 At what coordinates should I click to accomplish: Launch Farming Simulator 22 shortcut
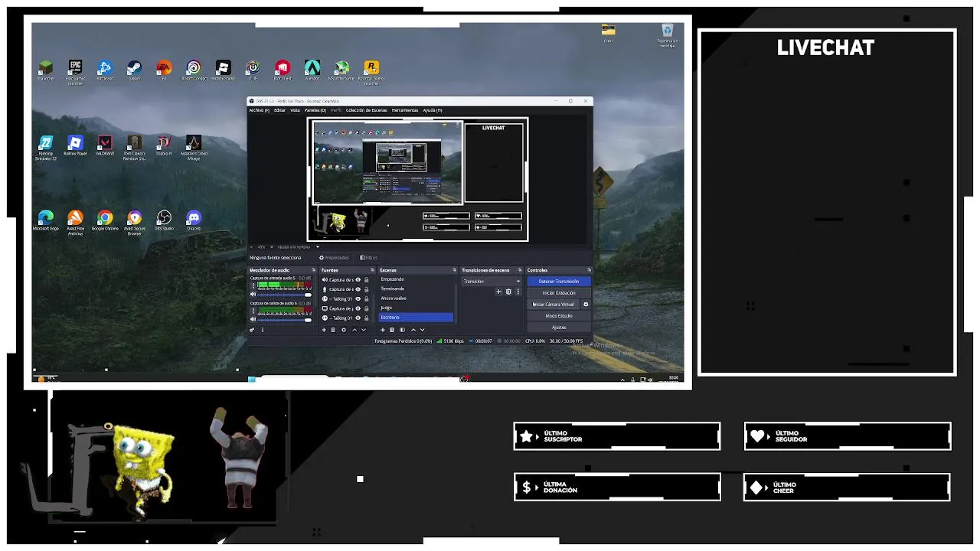pos(46,148)
